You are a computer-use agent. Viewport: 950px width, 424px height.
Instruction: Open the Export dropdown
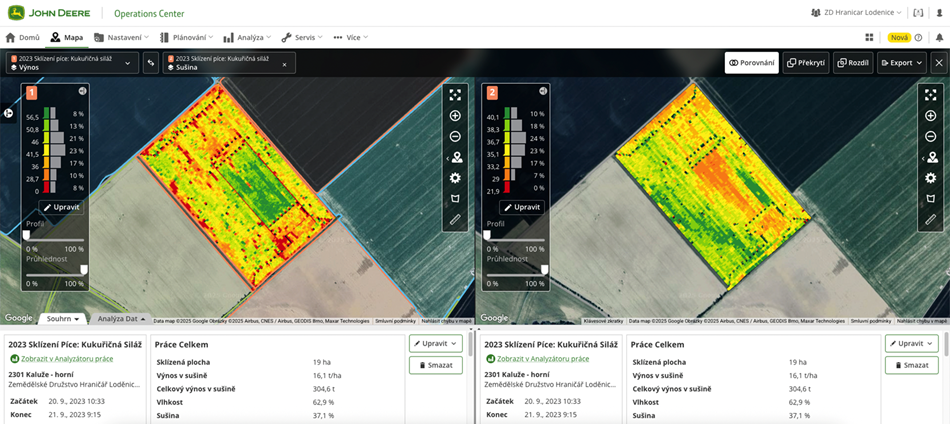click(x=902, y=63)
